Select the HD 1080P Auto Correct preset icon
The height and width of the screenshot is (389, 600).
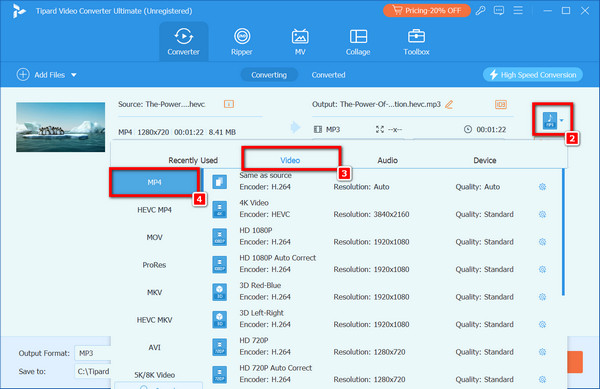[220, 264]
